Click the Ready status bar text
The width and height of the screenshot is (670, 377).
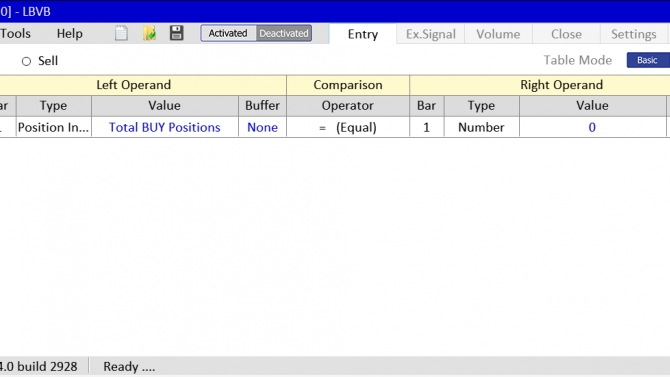[129, 367]
